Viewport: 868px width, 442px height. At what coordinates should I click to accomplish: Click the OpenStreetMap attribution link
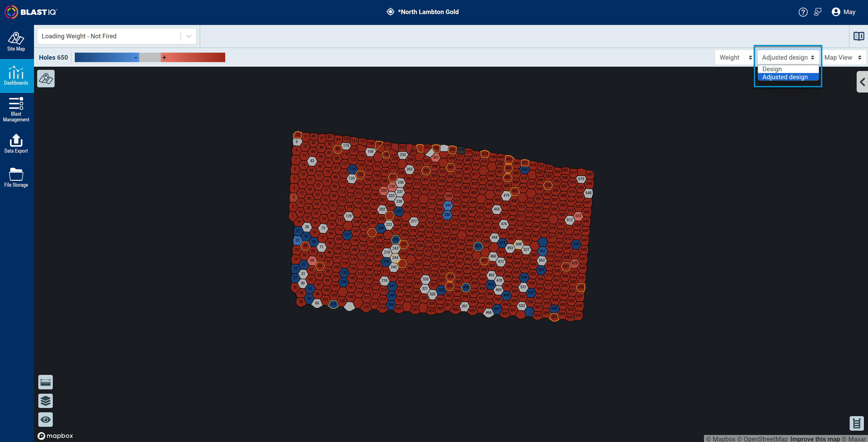[763, 439]
